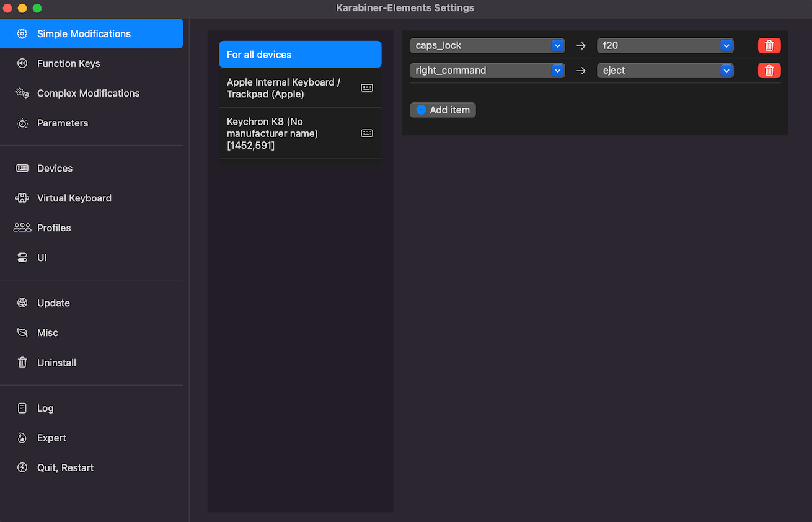
Task: Click the people icon next to Profiles
Action: click(22, 228)
